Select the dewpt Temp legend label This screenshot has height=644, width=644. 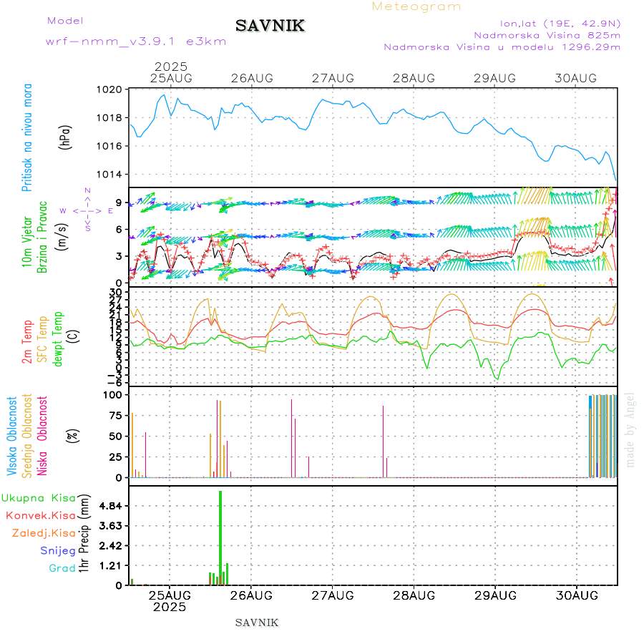[58, 338]
